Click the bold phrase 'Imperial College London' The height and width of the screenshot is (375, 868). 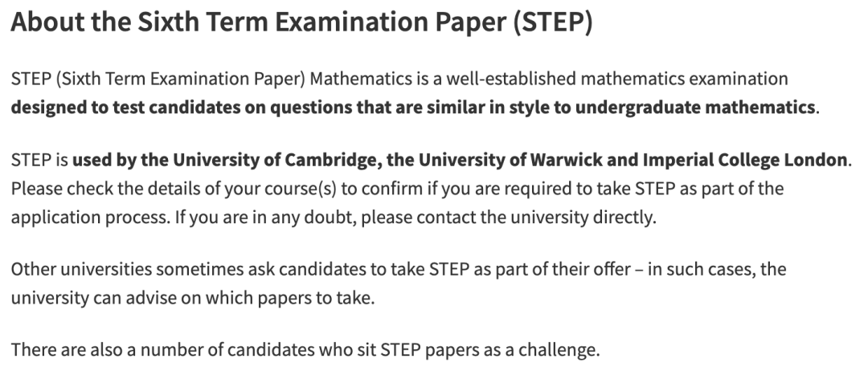pos(744,161)
